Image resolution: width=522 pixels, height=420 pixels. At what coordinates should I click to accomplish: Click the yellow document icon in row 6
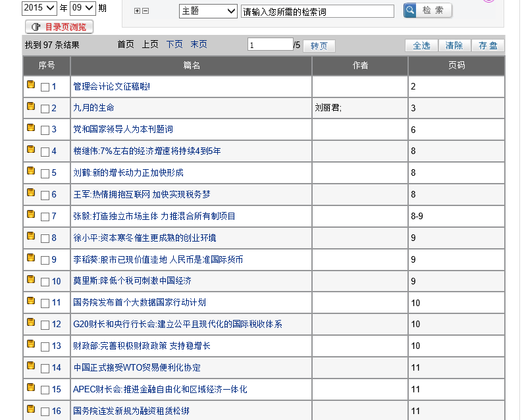point(31,193)
